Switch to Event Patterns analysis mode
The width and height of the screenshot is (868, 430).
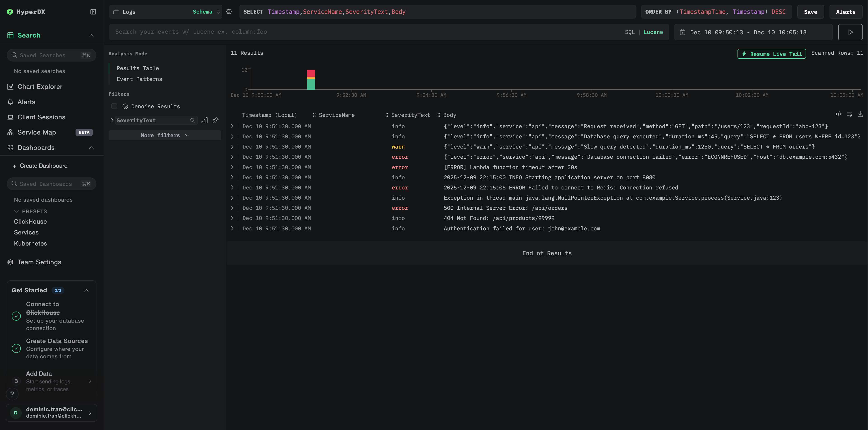[139, 79]
